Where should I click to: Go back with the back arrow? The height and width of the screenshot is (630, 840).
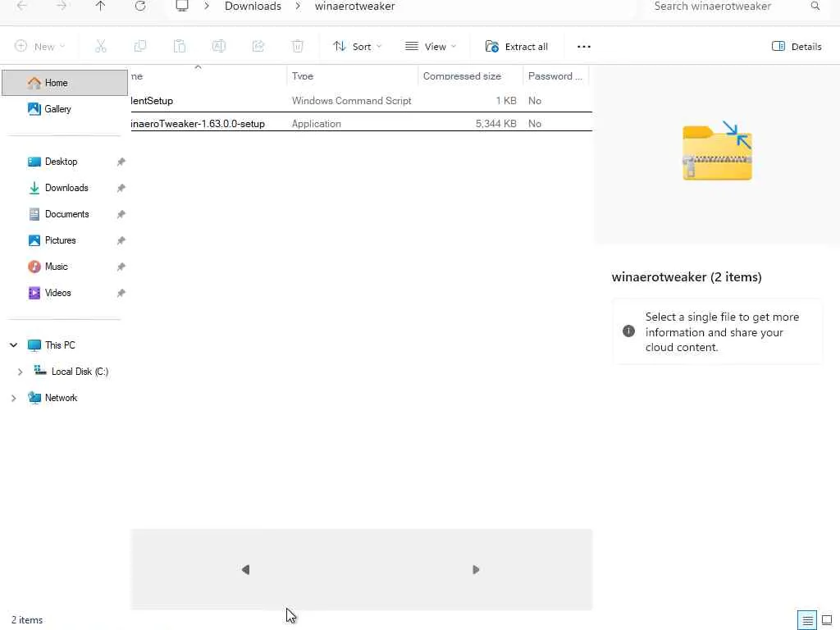pos(22,6)
